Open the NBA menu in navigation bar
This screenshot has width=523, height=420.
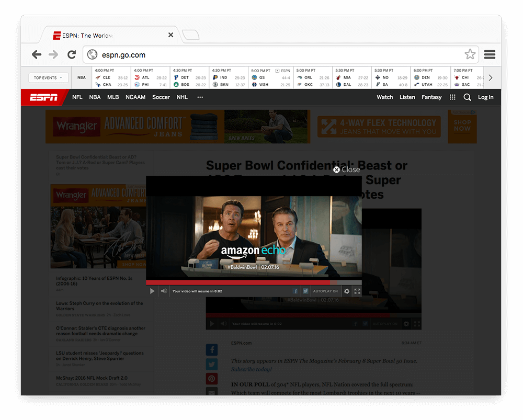click(95, 97)
